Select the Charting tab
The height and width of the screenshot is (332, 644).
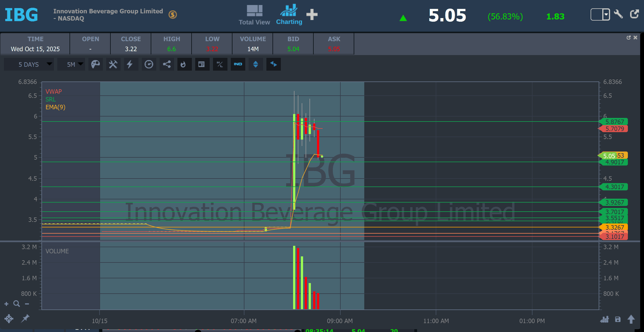tap(289, 15)
